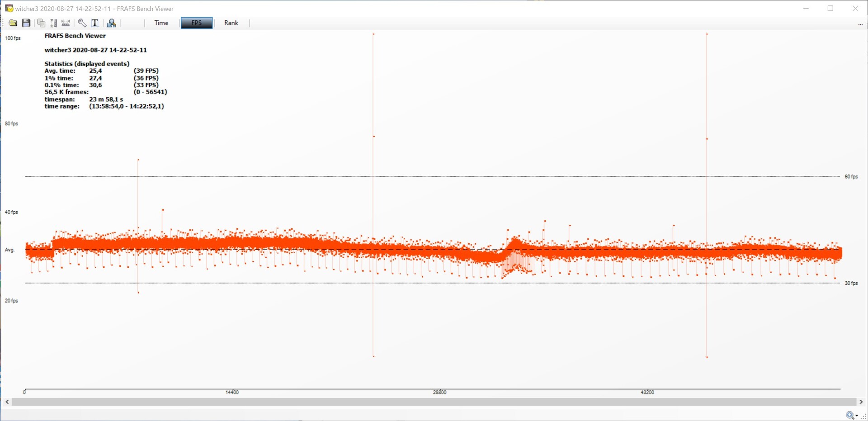This screenshot has width=868, height=421.
Task: Click the horizontal scrollbar track
Action: (x=434, y=402)
